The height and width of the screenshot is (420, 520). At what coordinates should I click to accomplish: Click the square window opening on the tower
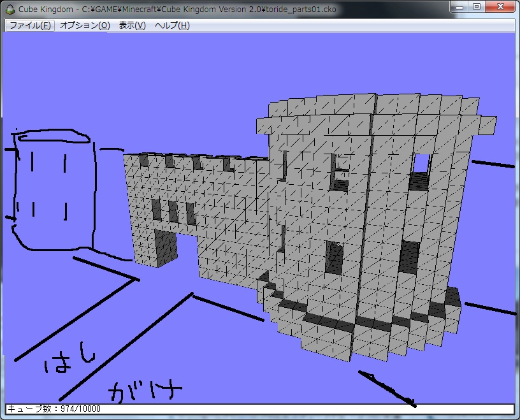(x=421, y=164)
